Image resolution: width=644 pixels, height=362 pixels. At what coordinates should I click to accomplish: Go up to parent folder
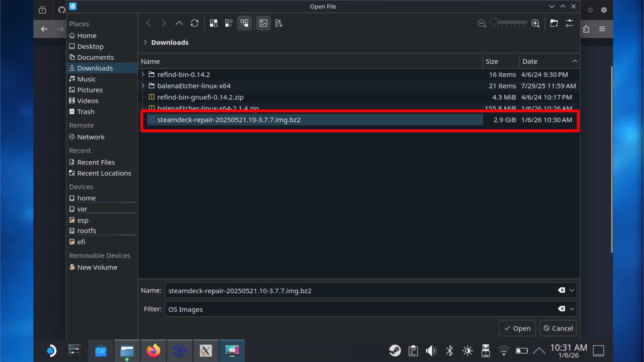click(179, 23)
